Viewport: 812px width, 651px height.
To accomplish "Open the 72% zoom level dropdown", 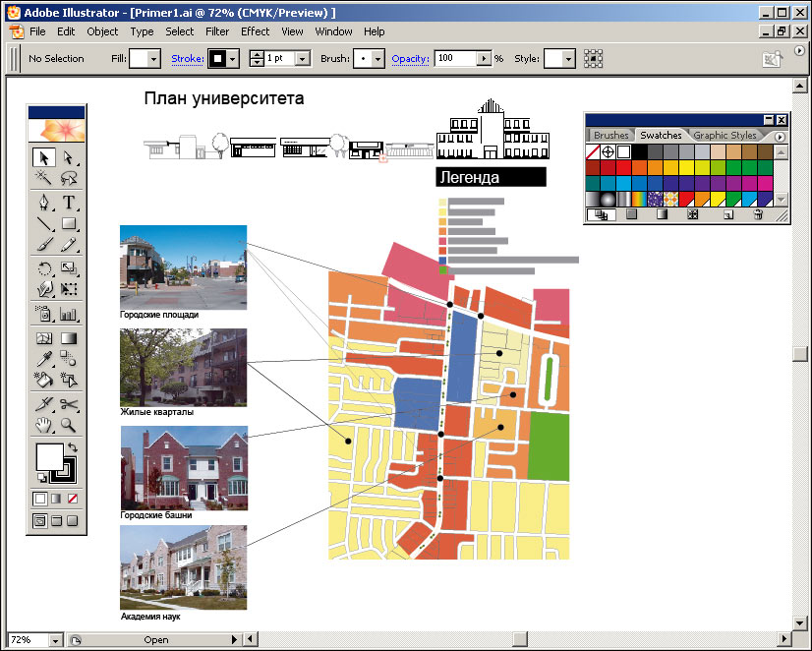I will tap(55, 640).
